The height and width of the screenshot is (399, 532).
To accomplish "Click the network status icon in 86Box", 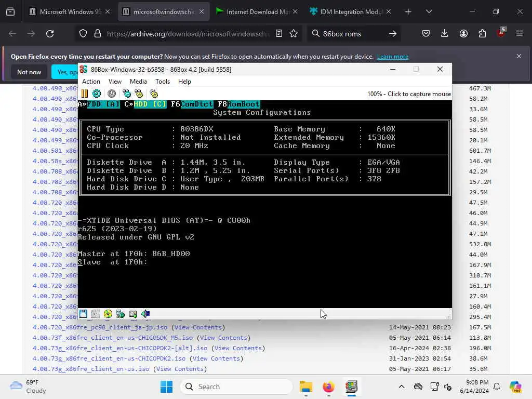I will 121,314.
